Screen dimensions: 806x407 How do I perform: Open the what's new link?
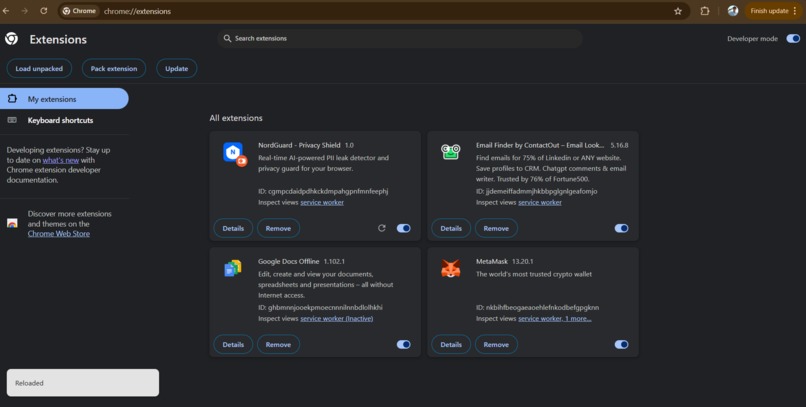point(61,160)
